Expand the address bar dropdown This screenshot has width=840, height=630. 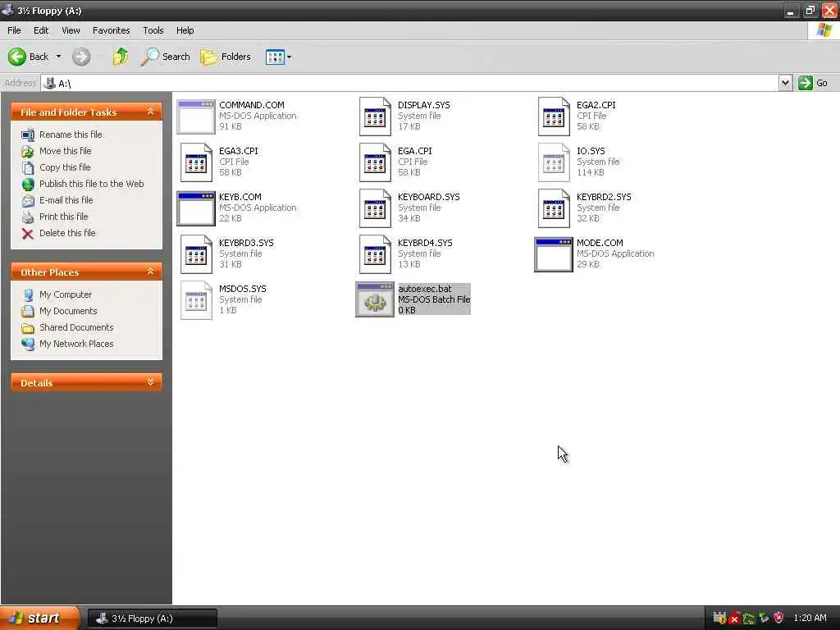tap(785, 83)
